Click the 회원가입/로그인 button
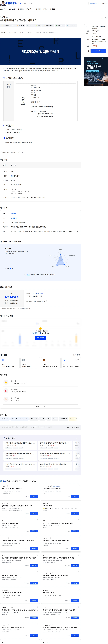The image size is (108, 644). 93,4
